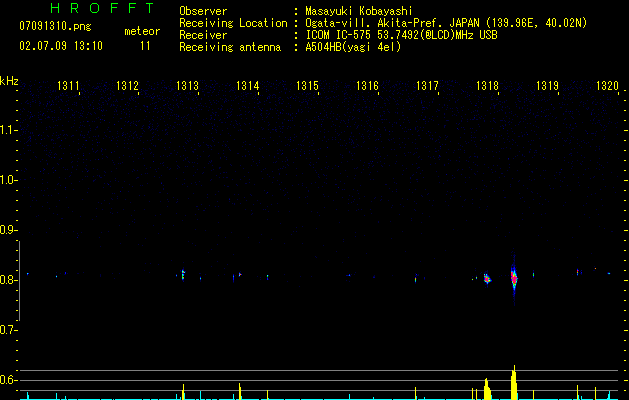Click the tallest yellow power peak
The height and width of the screenshot is (400, 629).
[x=514, y=382]
